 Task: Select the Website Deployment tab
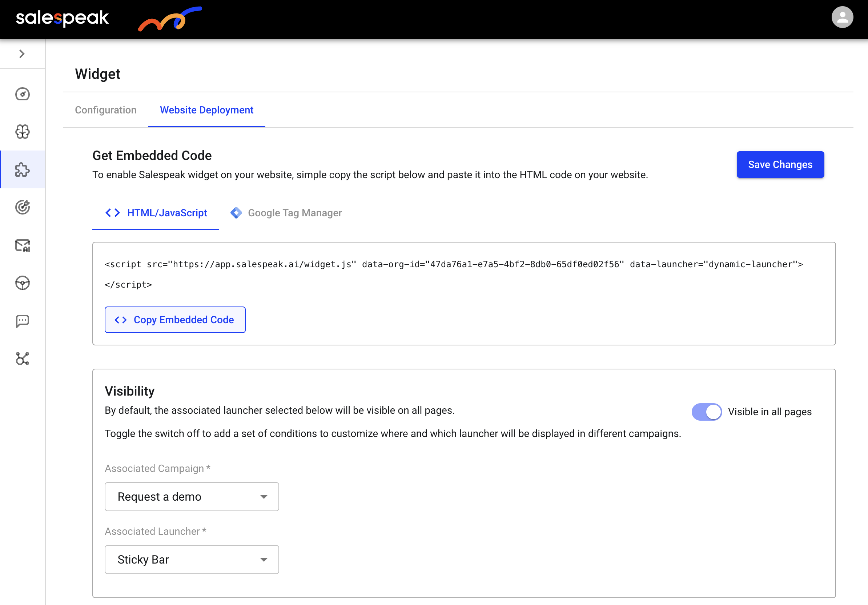point(206,110)
